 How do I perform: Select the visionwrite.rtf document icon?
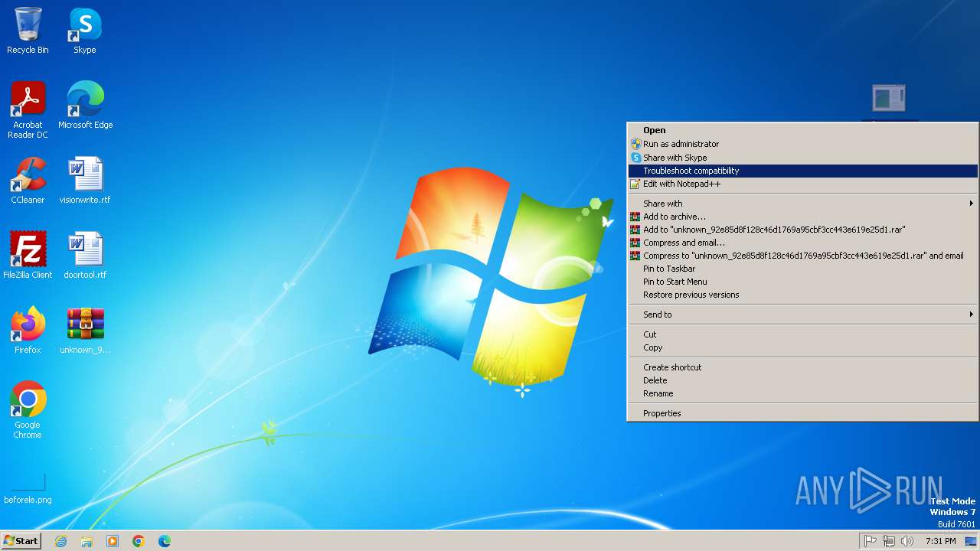[85, 180]
